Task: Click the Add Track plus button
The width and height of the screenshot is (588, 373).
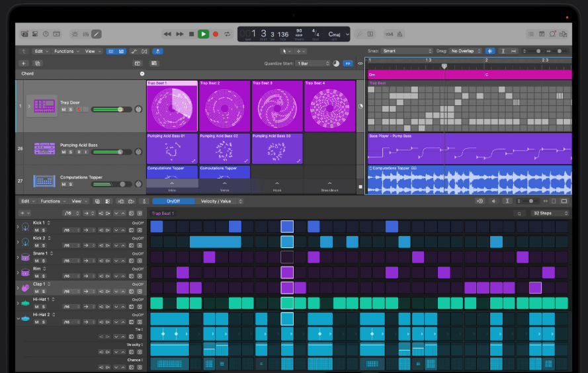Action: tap(24, 63)
